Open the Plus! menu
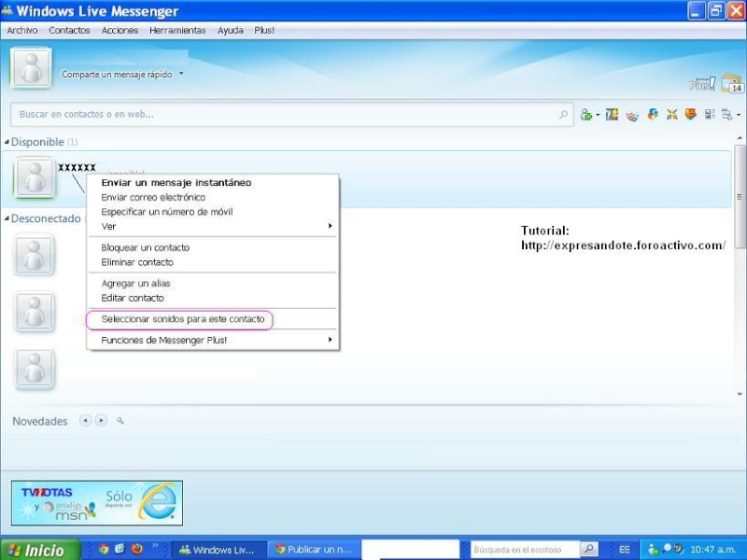The width and height of the screenshot is (747, 560). coord(264,31)
